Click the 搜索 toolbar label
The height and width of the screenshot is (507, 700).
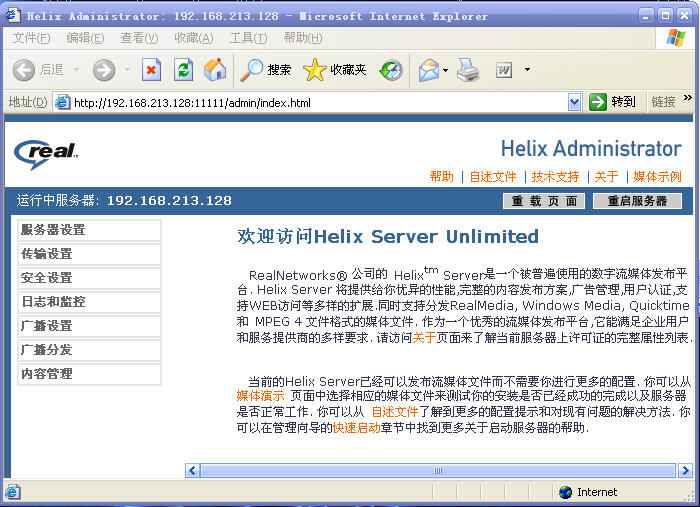(279, 70)
